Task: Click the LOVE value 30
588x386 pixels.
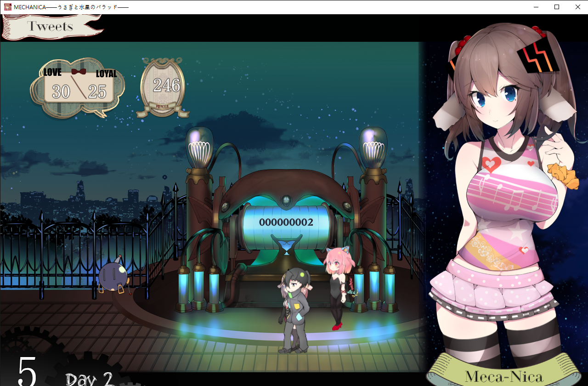Action: click(61, 92)
